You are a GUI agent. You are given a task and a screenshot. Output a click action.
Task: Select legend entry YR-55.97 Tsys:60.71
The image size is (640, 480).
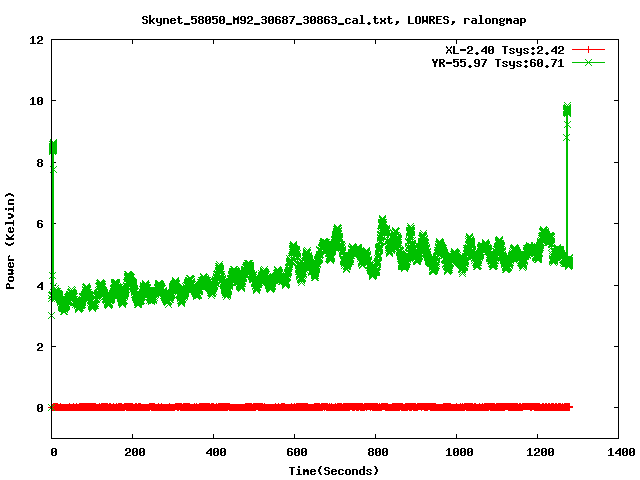[x=498, y=63]
